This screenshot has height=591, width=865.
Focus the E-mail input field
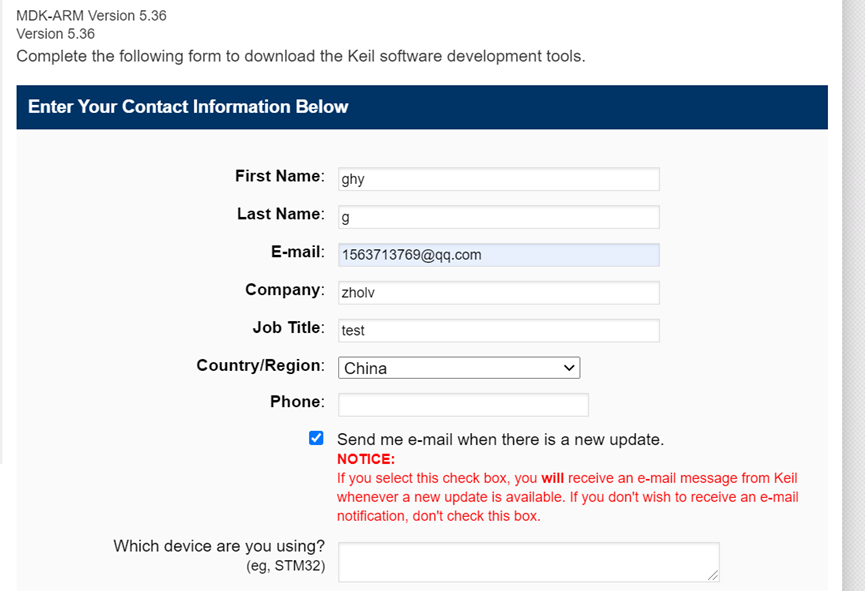(499, 255)
